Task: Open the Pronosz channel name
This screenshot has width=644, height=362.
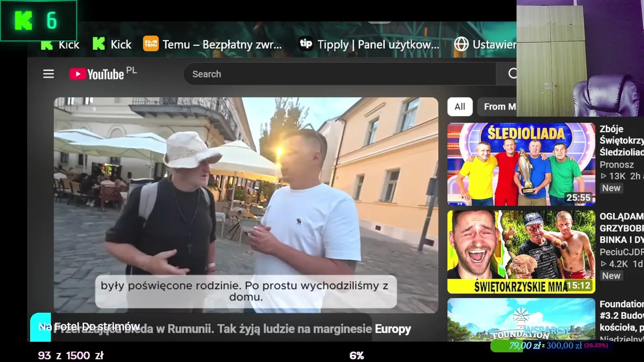Action: pos(617,164)
